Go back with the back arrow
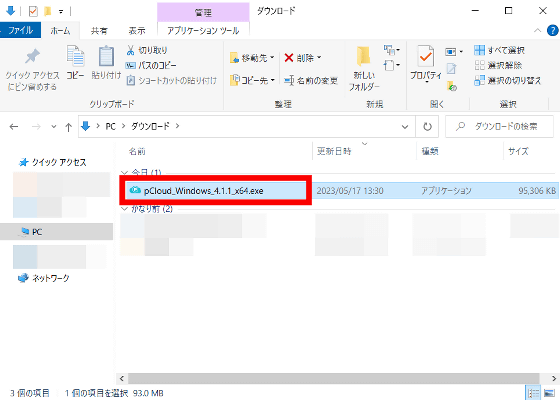Screen dimensions: 560x400 (14, 127)
